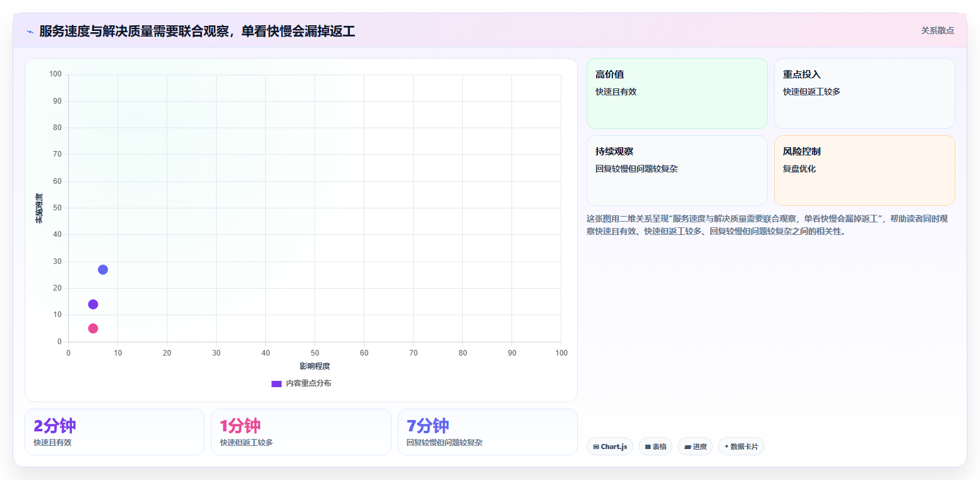The image size is (980, 480).
Task: Toggle the 内容重点分布 legend swatch
Action: coord(276,383)
